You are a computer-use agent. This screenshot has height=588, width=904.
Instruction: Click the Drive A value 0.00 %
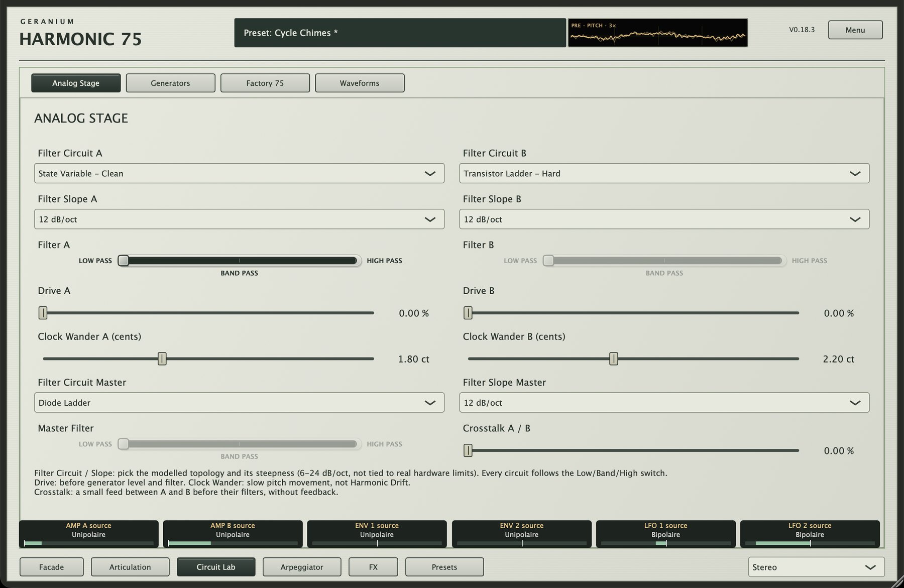[414, 313]
